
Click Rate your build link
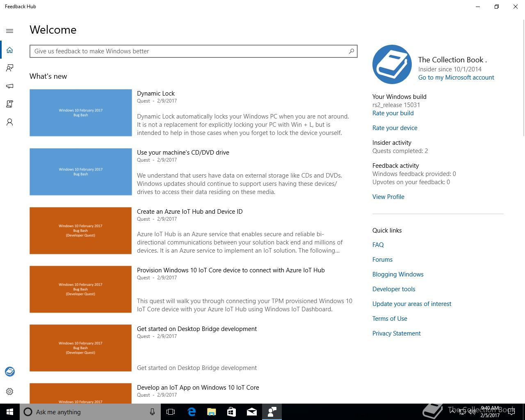click(393, 113)
